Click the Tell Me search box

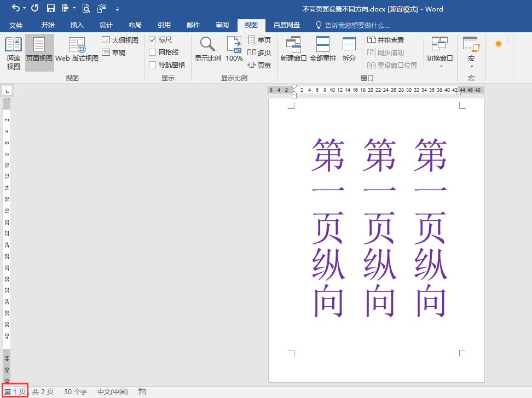[x=357, y=26]
